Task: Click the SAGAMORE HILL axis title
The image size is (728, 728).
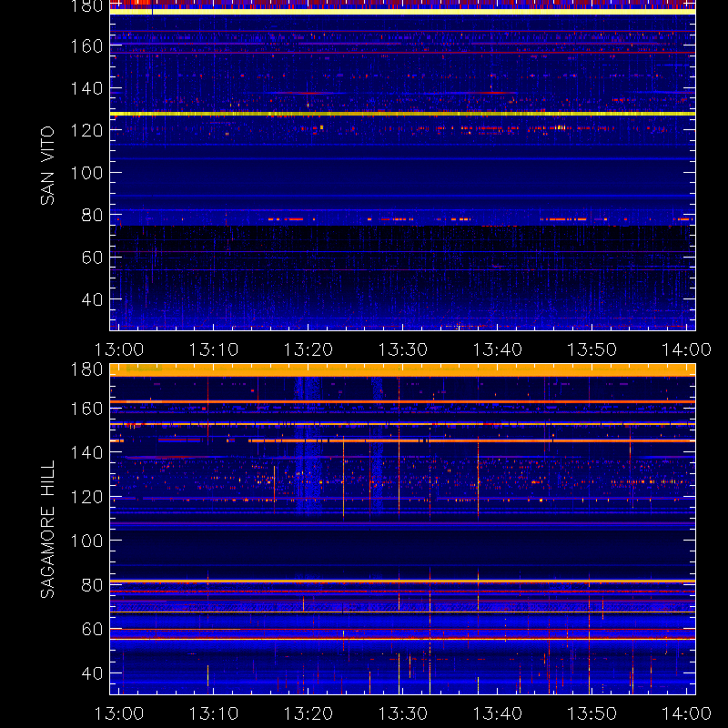Action: tap(47, 529)
